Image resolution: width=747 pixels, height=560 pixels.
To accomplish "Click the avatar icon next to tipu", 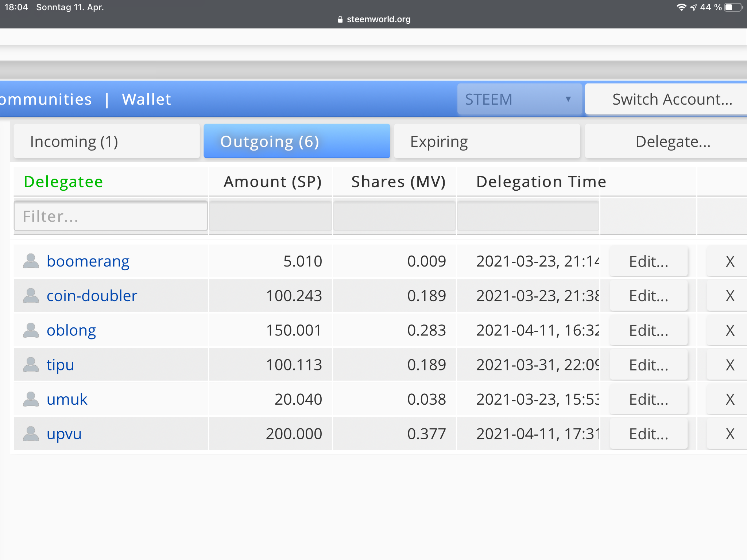I will (x=31, y=365).
